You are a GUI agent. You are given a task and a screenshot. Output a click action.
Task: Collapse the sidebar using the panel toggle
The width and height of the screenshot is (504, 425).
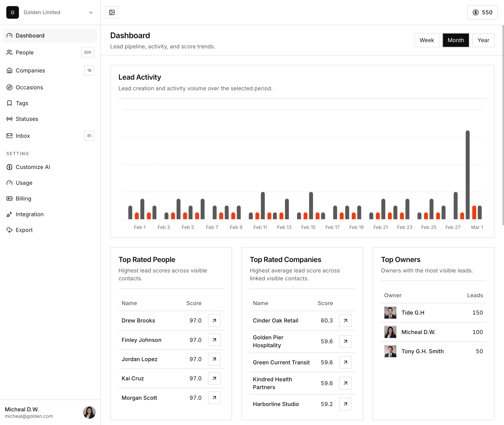[x=112, y=12]
